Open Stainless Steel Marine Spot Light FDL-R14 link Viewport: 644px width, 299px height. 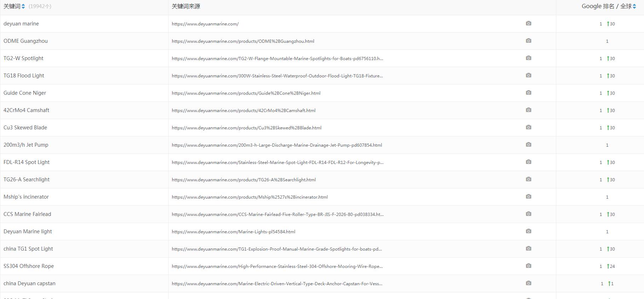point(277,163)
